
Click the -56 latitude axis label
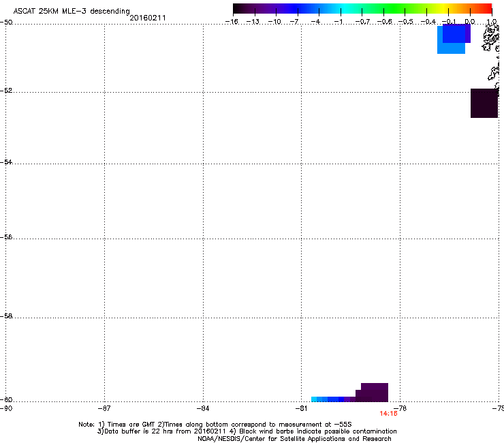click(x=6, y=237)
